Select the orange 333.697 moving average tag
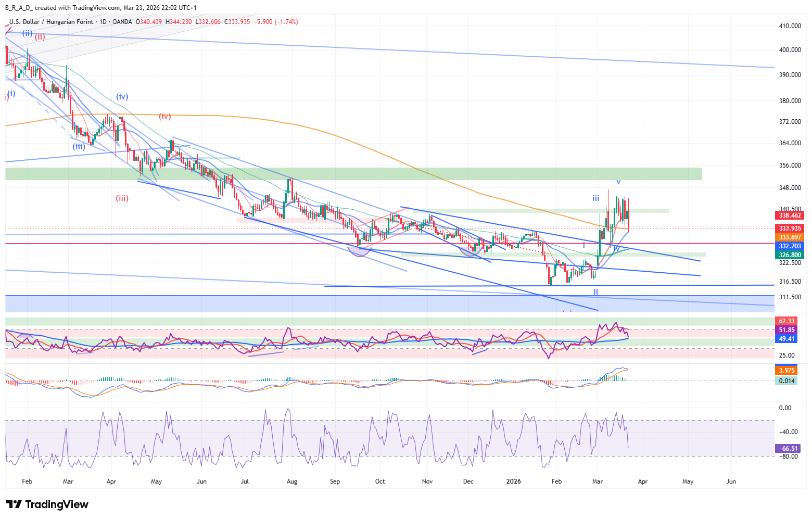The image size is (812, 520). (790, 237)
